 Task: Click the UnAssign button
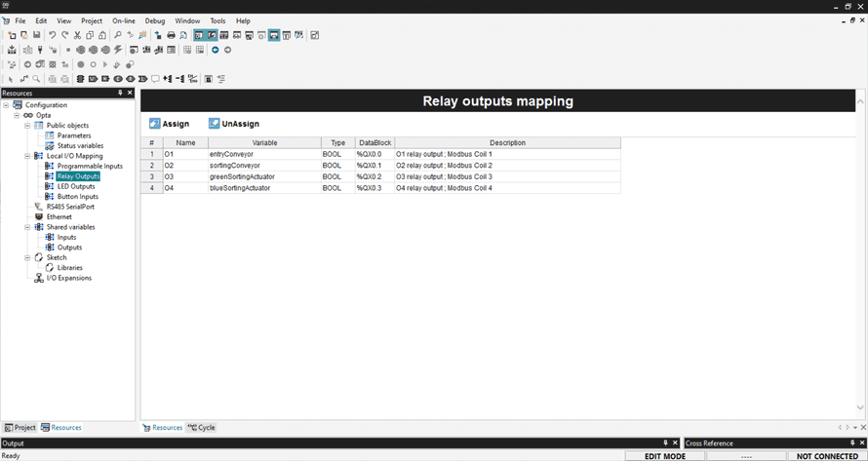coord(233,125)
